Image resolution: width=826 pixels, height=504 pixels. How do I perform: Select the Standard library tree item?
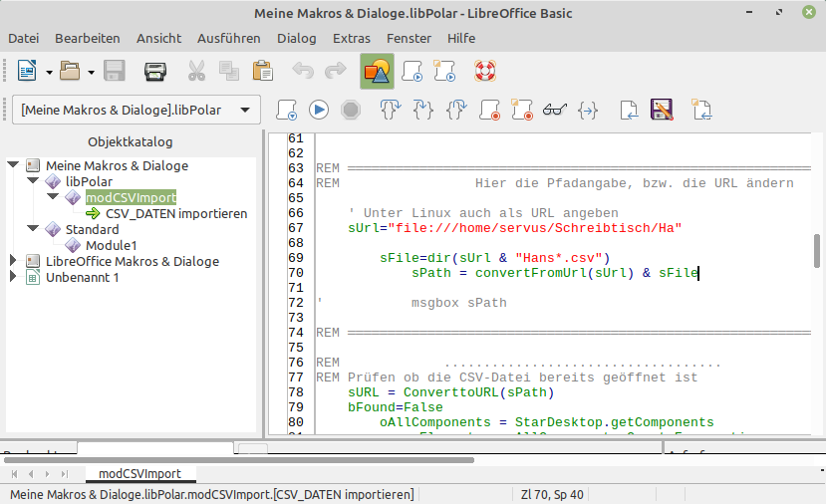[93, 230]
